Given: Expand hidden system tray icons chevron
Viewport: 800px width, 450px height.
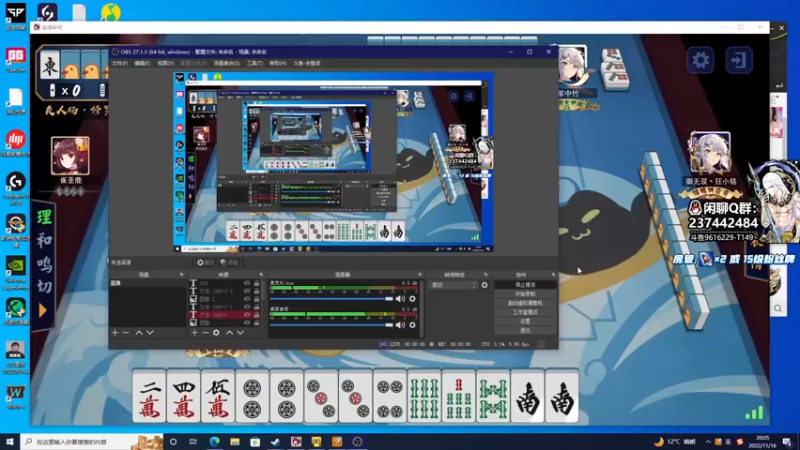Looking at the screenshot, I should [708, 442].
